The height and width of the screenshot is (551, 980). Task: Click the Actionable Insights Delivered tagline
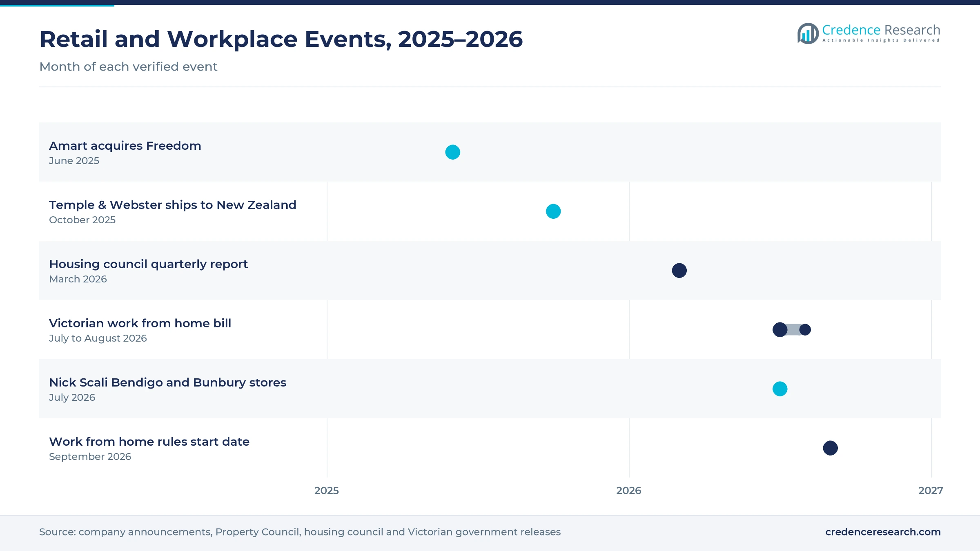[x=881, y=40]
